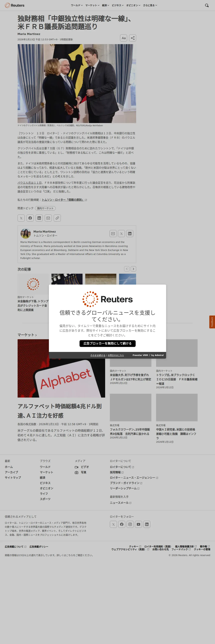Image resolution: width=215 pixels, height=644 pixels.
Task: Expand the ビジネス dropdown menu
Action: (118, 5)
